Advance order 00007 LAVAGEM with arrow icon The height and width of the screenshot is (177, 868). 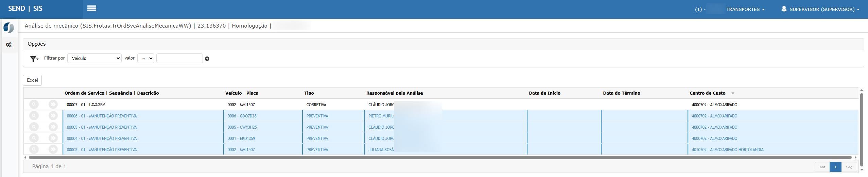[53, 104]
